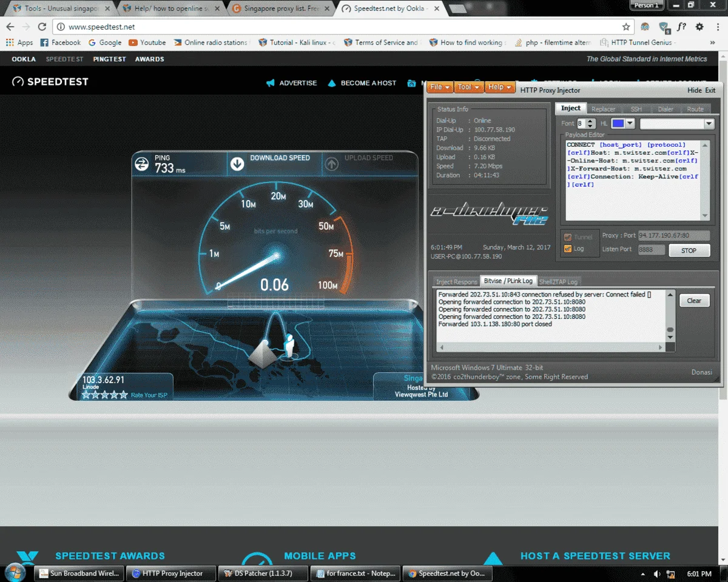Click inside the Payload Editor text

(633, 180)
